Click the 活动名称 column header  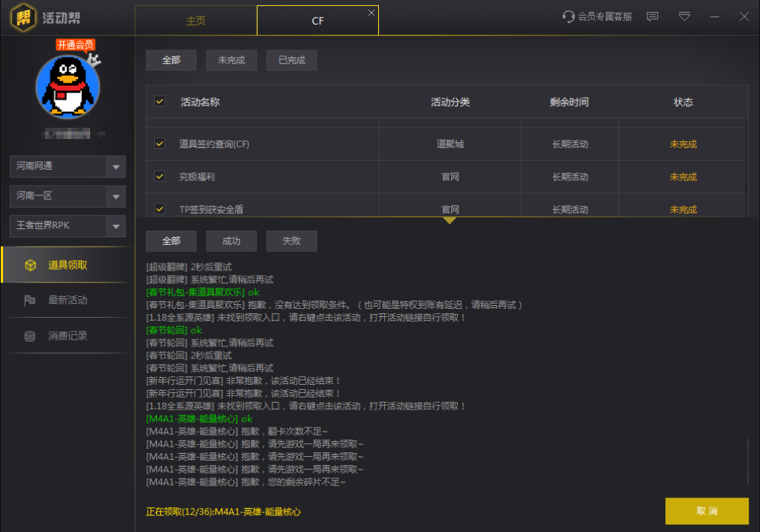tap(200, 102)
